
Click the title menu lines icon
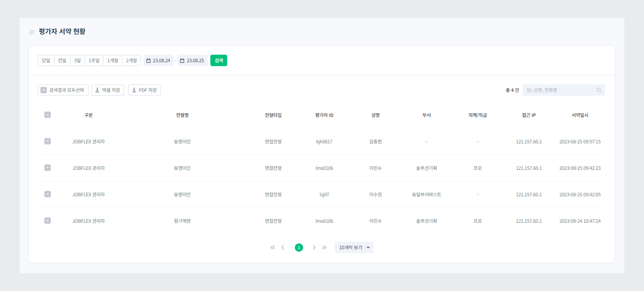31,32
